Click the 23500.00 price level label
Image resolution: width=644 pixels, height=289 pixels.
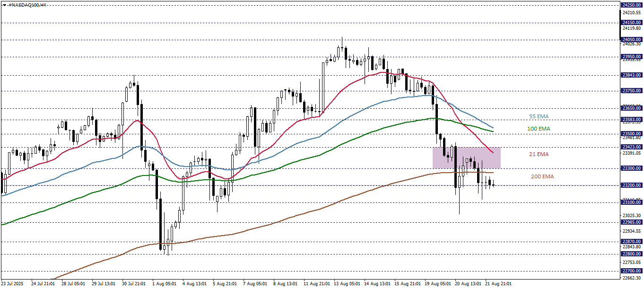(631, 134)
